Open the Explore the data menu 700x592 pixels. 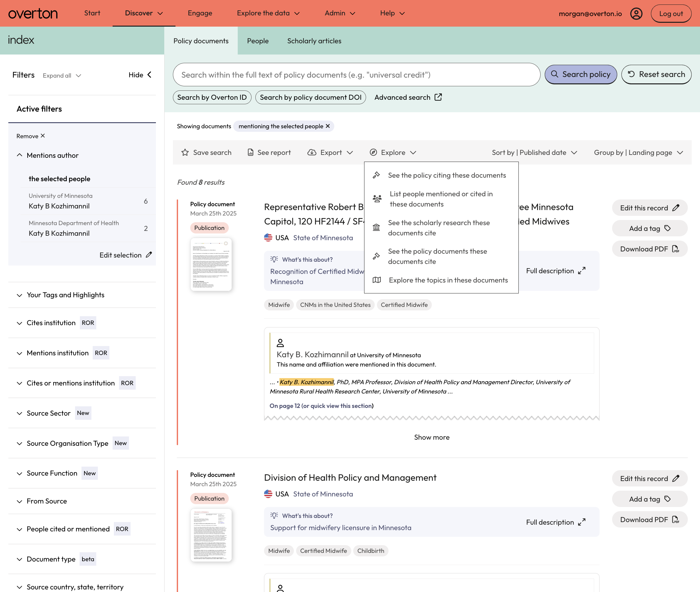tap(268, 13)
